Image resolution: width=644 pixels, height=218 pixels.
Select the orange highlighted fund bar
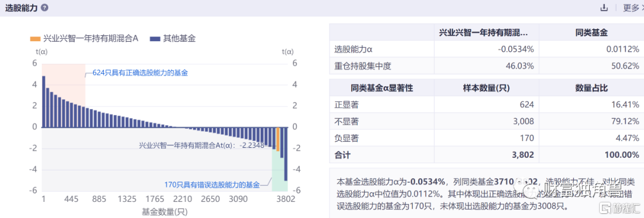click(x=278, y=139)
